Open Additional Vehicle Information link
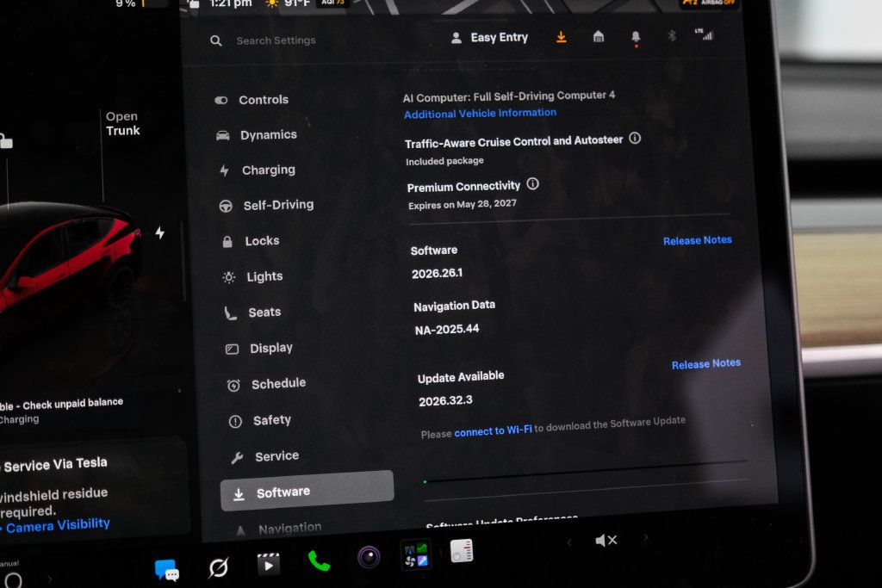This screenshot has width=882, height=588. (x=480, y=114)
